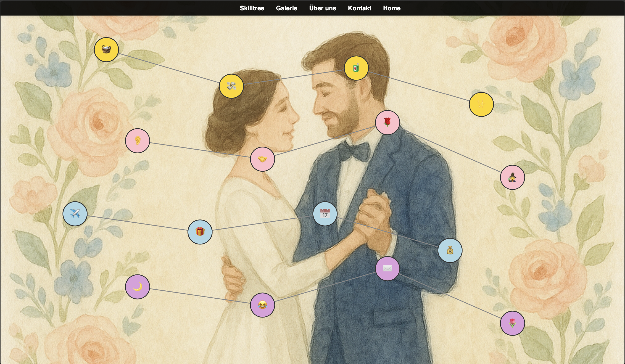Open the Skilltree menu item
625x364 pixels.
pyautogui.click(x=252, y=8)
